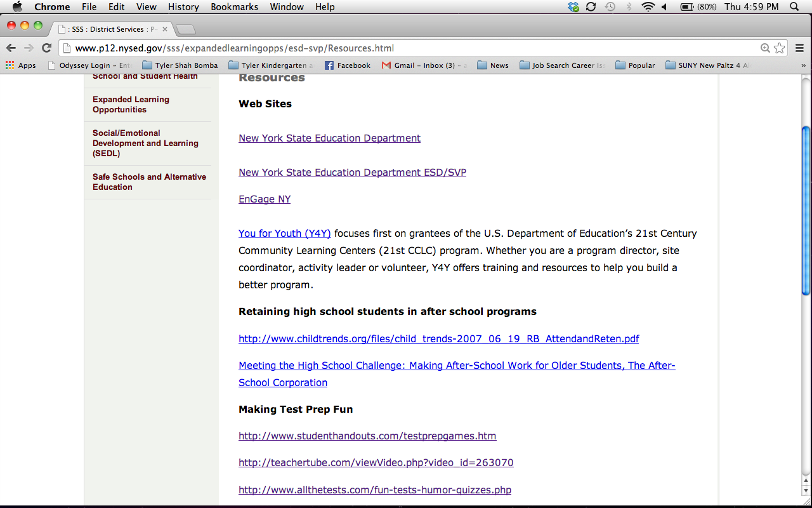Viewport: 812px width, 508px height.
Task: Open the studenthandouts.com testprepgames link
Action: click(x=367, y=436)
